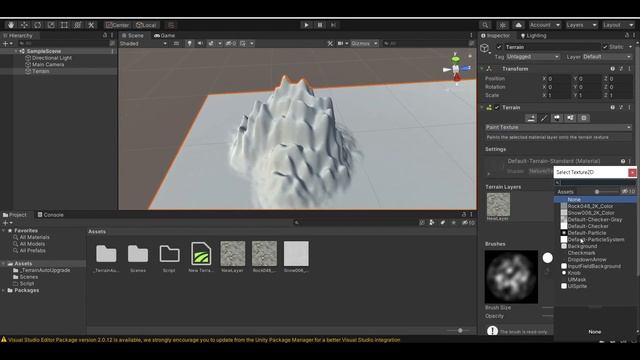640x360 pixels.
Task: Open the Gizmos dropdown
Action: (x=364, y=43)
